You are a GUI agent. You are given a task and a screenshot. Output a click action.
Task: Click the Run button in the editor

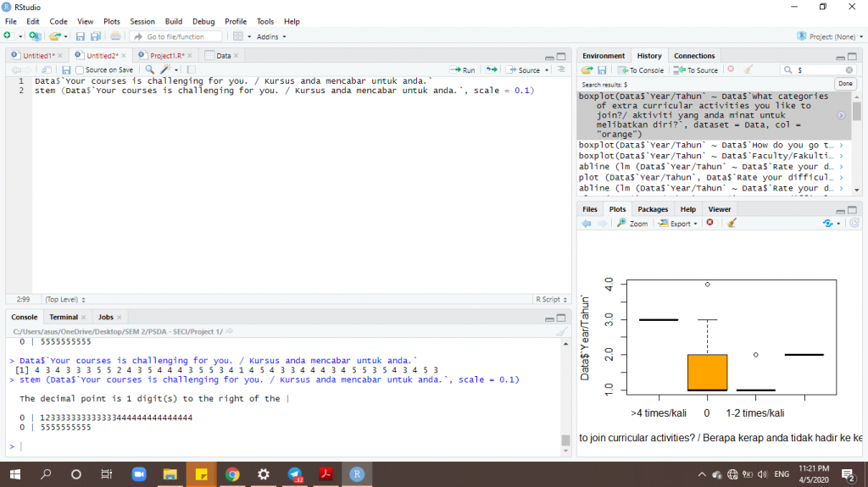[463, 69]
